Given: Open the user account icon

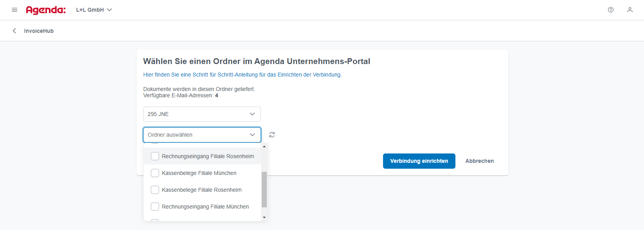Looking at the screenshot, I should [x=630, y=10].
